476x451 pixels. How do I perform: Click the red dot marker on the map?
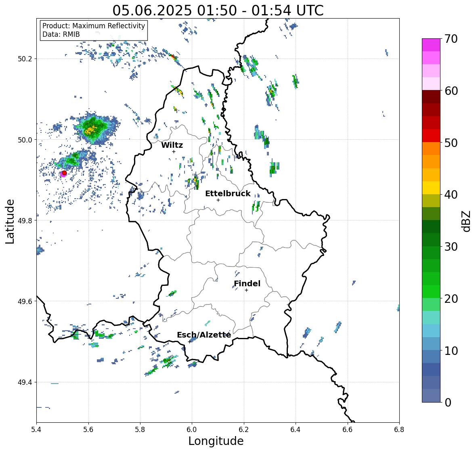tap(64, 173)
